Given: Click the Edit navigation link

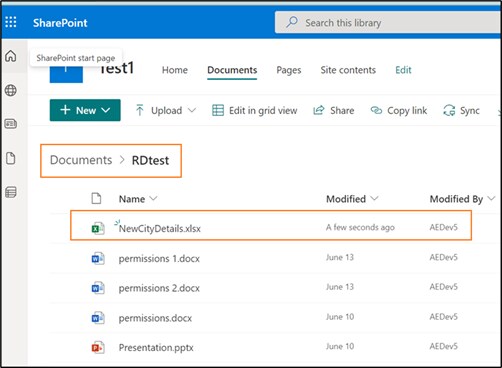Looking at the screenshot, I should tap(403, 70).
